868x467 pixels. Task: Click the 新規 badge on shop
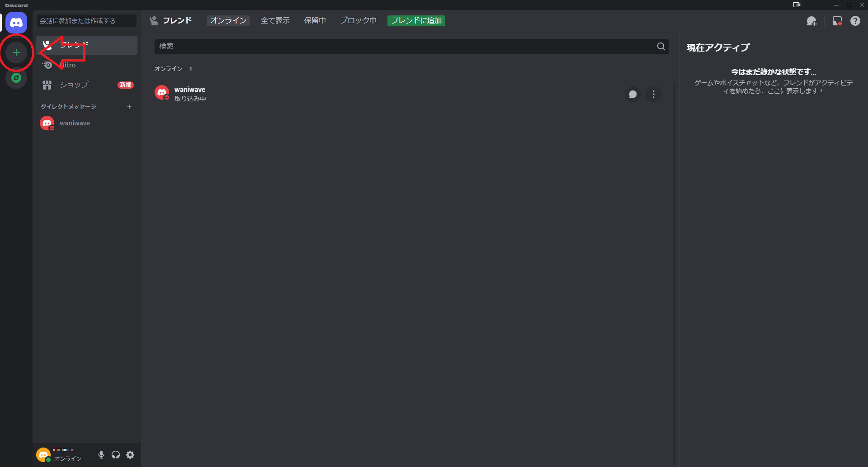(126, 85)
